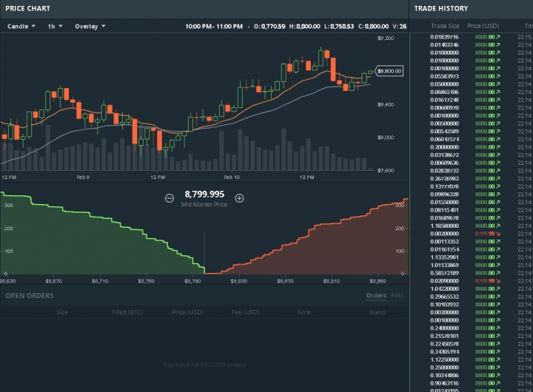
Task: Click the green up arrow in the 0.01839716 trade row
Action: click(x=498, y=37)
